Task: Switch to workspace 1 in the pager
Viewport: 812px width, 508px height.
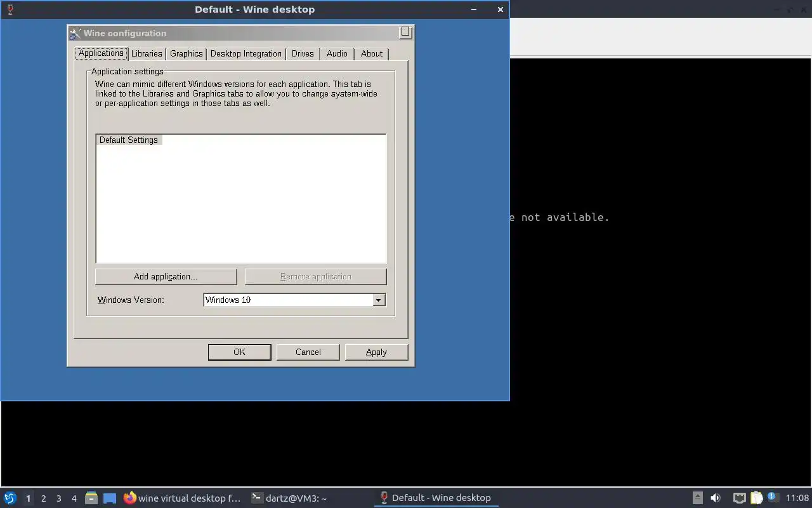Action: click(x=28, y=498)
